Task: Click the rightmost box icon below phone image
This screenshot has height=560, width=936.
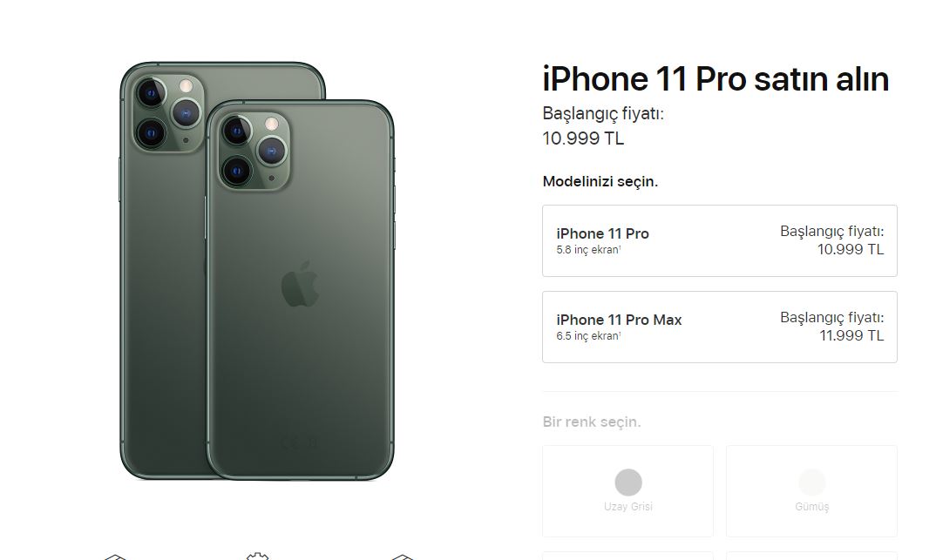Action: pyautogui.click(x=403, y=557)
